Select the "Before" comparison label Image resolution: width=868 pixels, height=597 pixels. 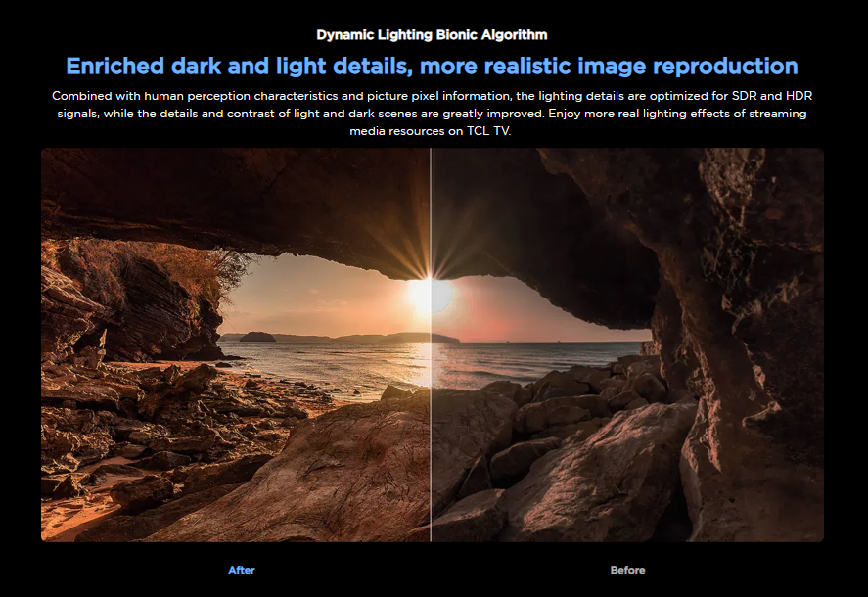pyautogui.click(x=627, y=570)
